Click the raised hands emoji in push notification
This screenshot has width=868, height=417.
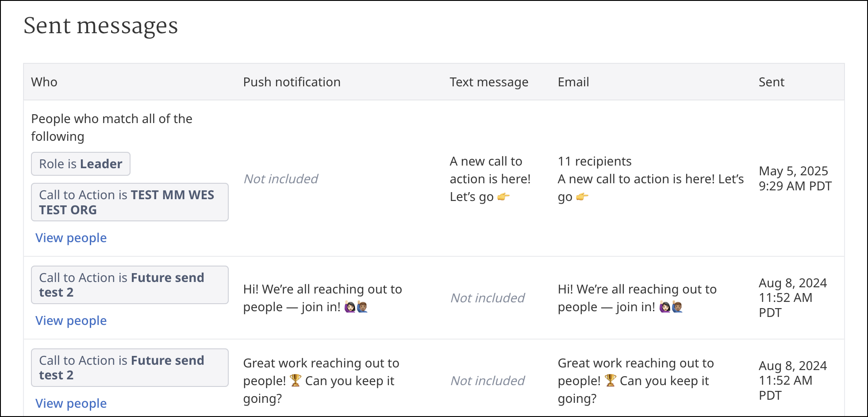pyautogui.click(x=356, y=307)
